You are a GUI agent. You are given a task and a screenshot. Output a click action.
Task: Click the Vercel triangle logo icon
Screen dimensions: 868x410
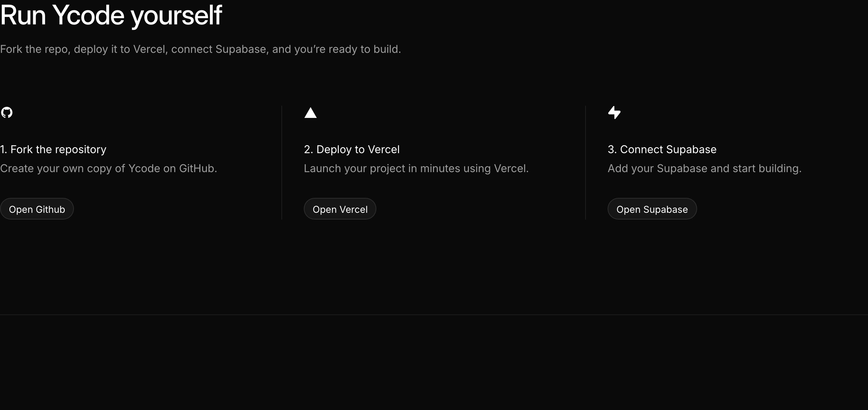[x=310, y=112]
